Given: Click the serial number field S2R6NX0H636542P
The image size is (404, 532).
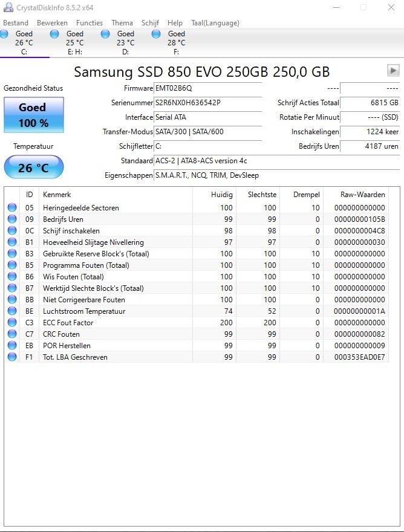Looking at the screenshot, I should (207, 102).
